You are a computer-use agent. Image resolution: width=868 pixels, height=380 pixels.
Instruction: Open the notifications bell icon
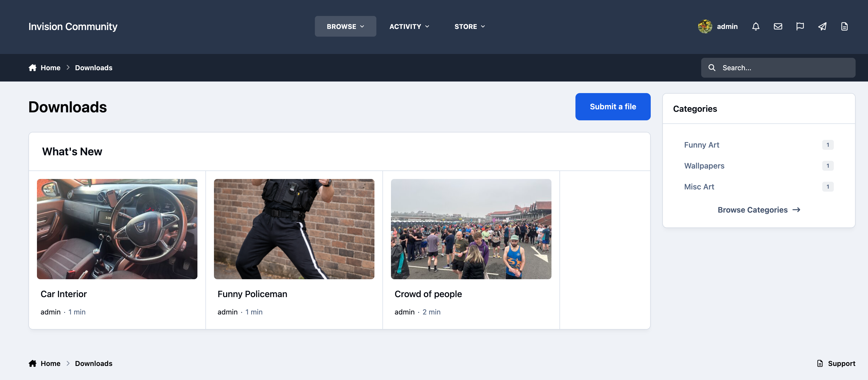(756, 26)
